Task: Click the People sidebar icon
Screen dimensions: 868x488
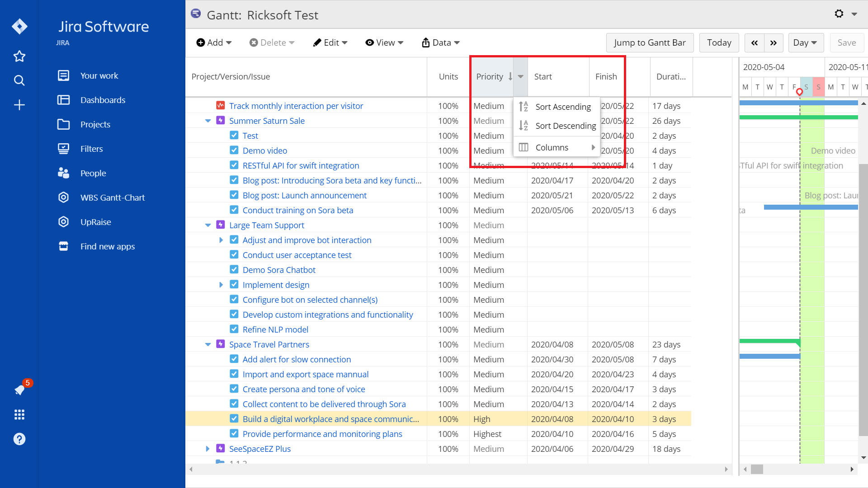Action: click(64, 173)
